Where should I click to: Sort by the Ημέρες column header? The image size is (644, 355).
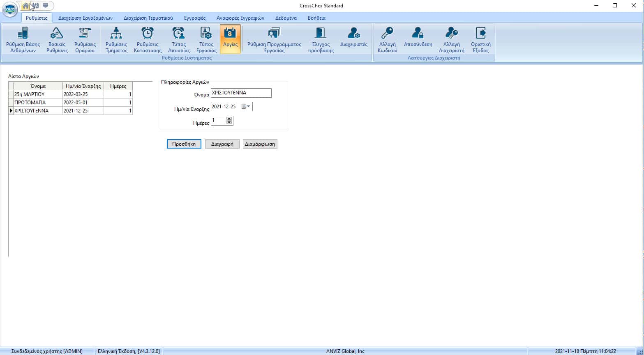tap(118, 86)
